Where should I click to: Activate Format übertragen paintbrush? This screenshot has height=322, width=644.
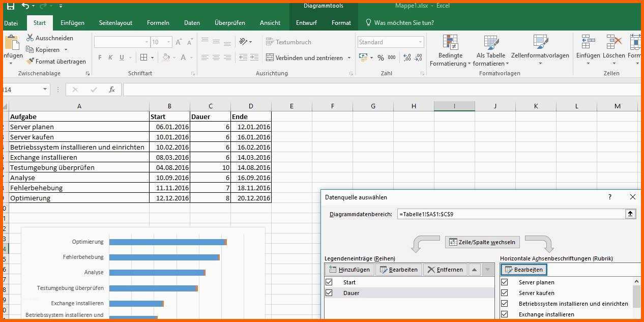56,62
